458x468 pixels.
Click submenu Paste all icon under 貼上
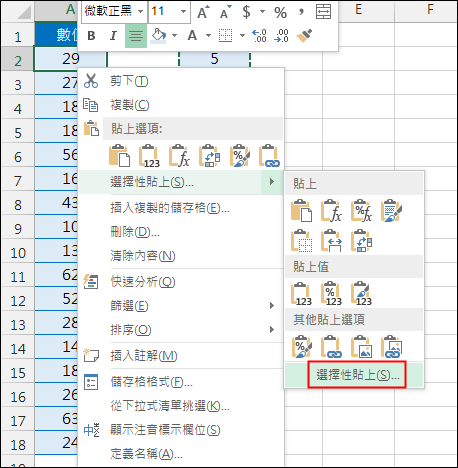tap(301, 211)
